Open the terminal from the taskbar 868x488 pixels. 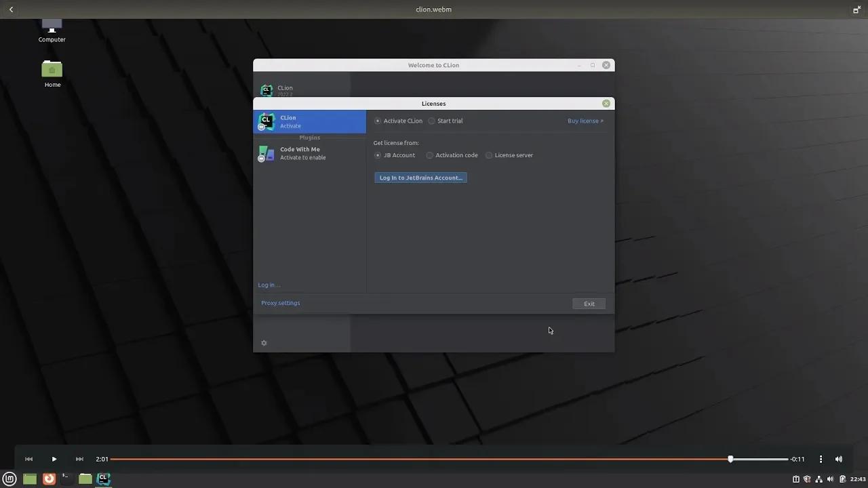tap(66, 479)
